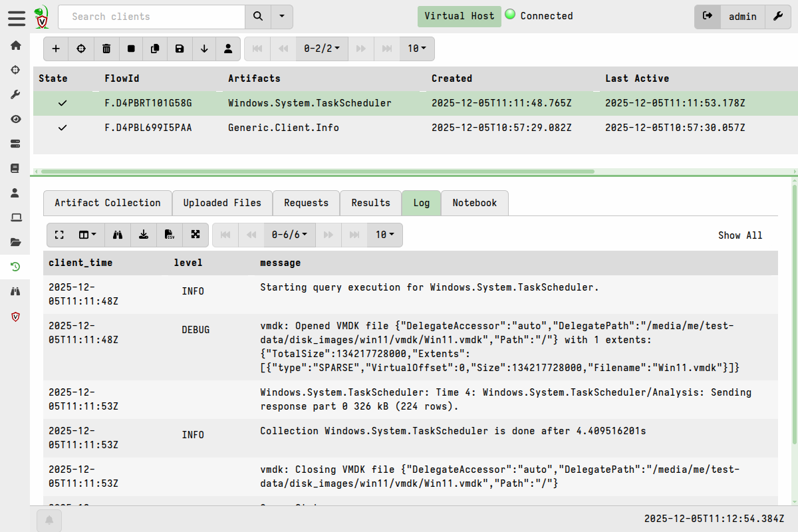The width and height of the screenshot is (798, 532).
Task: Expand the dropdown next to the search button
Action: 282,17
